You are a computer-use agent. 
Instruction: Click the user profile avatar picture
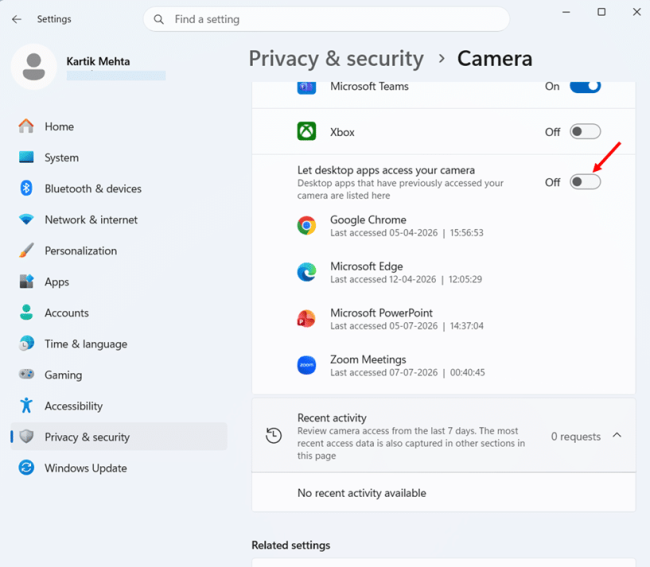[x=34, y=66]
